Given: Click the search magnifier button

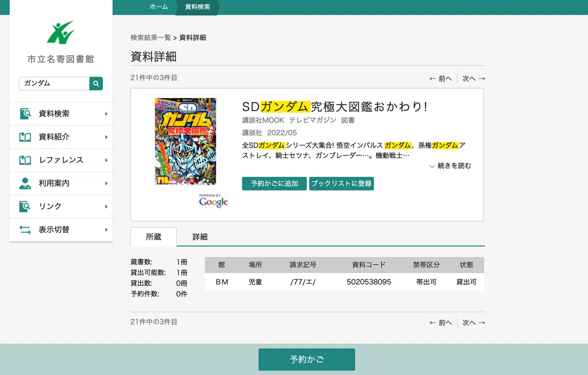Looking at the screenshot, I should click(96, 83).
